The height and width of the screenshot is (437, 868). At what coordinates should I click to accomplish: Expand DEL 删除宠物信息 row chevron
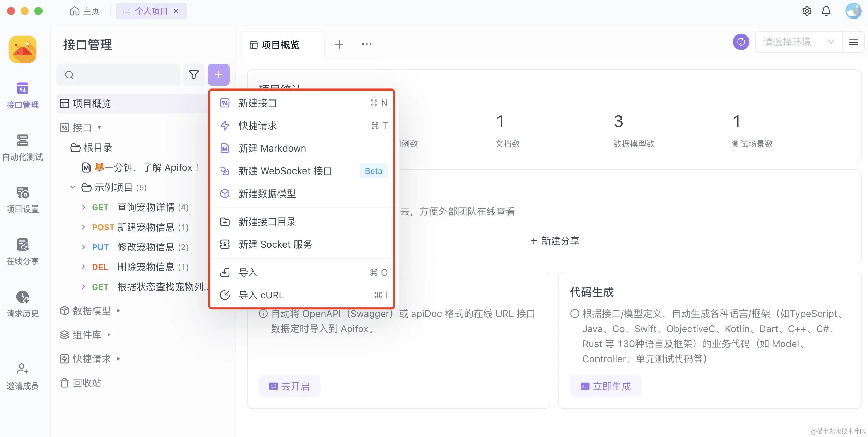click(x=83, y=267)
